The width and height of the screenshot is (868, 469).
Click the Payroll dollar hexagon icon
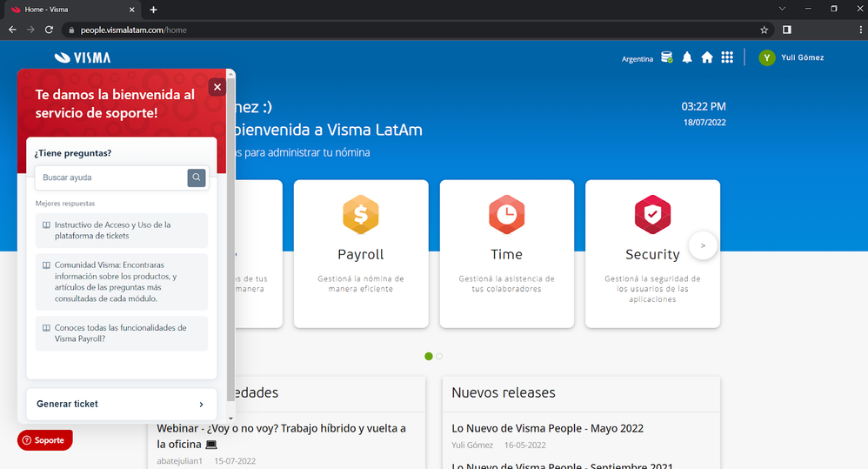pyautogui.click(x=361, y=214)
